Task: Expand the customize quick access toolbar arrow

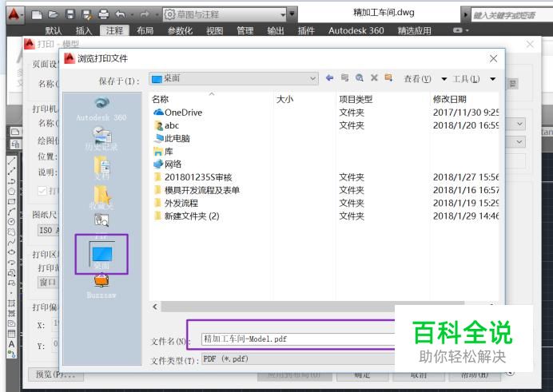Action: pyautogui.click(x=292, y=14)
